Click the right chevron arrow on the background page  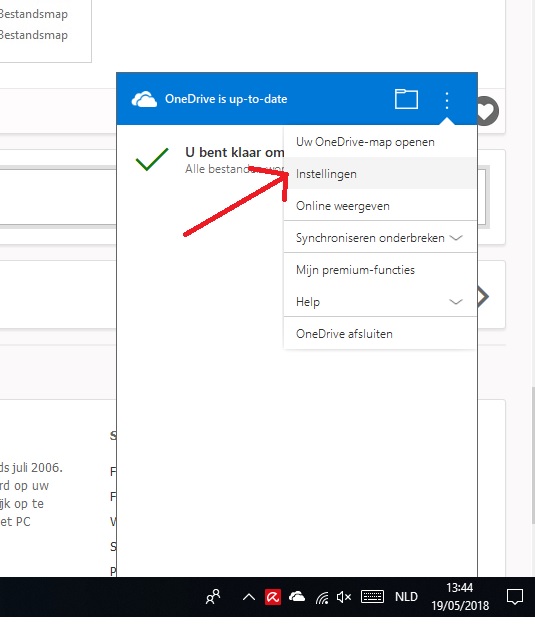483,296
